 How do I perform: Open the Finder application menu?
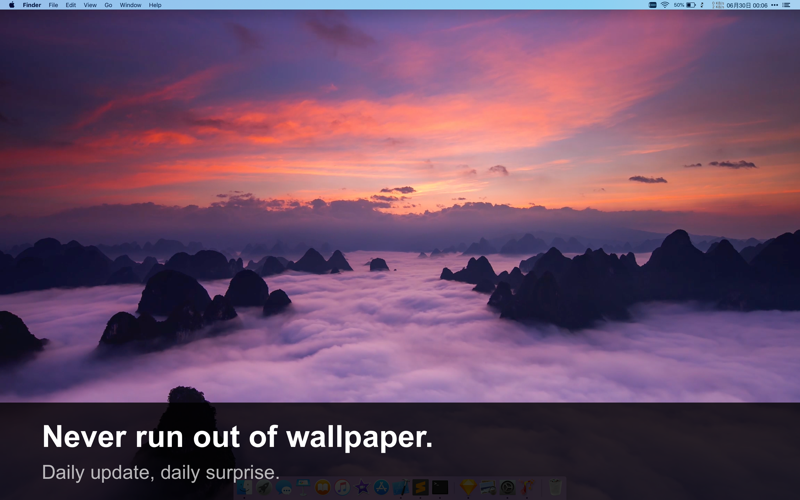pos(32,5)
